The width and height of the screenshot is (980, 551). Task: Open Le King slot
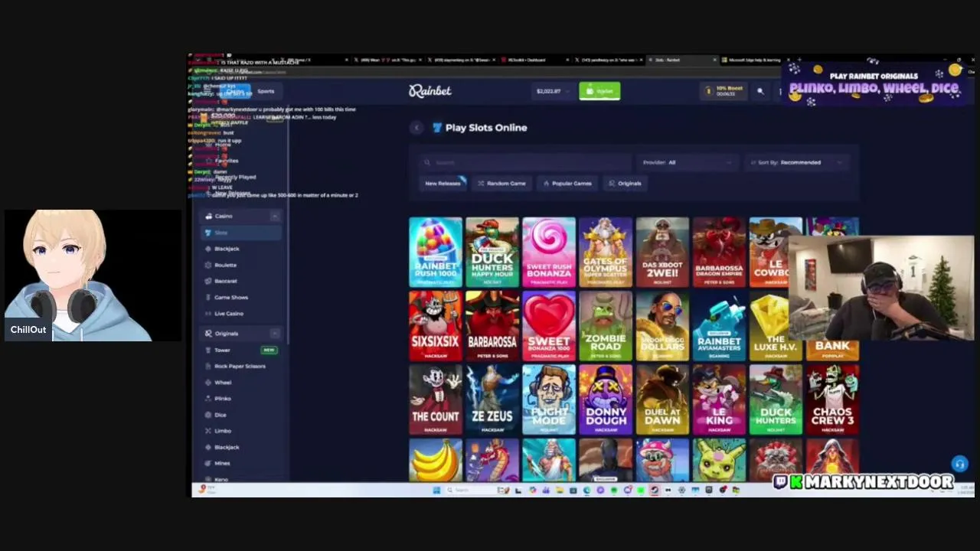pyautogui.click(x=719, y=399)
